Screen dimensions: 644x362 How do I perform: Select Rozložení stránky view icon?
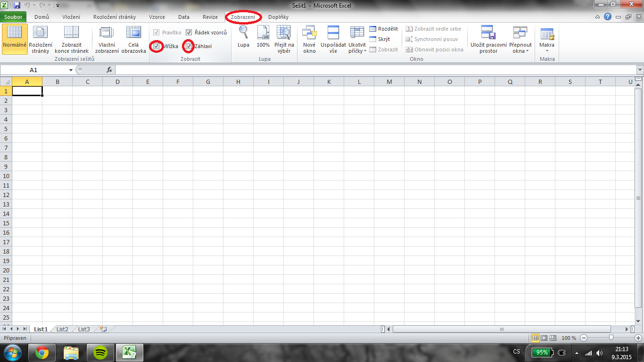click(41, 33)
